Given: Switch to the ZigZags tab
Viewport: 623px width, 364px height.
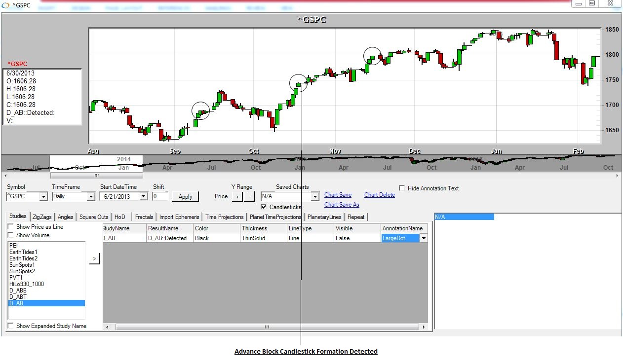Looking at the screenshot, I should coord(42,217).
